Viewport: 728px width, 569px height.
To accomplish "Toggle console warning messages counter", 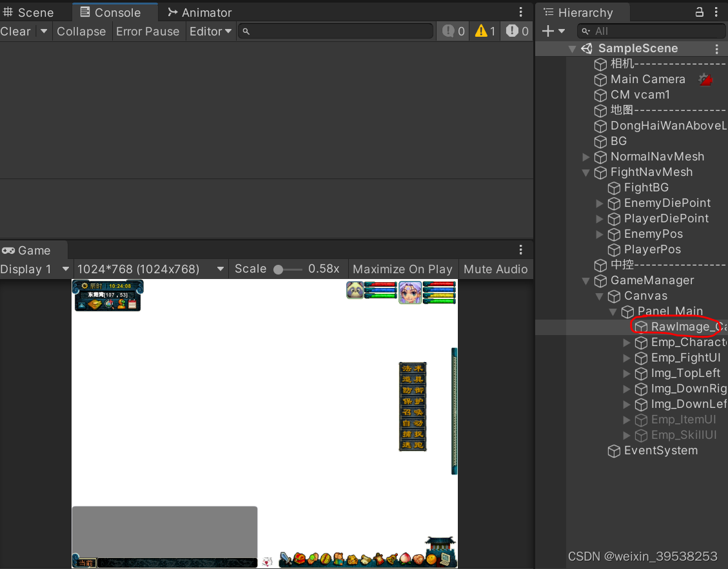I will coord(485,31).
